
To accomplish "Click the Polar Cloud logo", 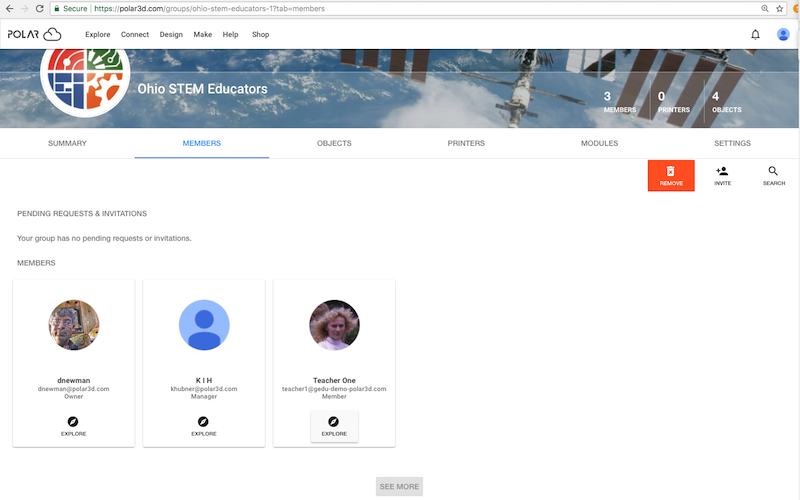I will pyautogui.click(x=34, y=34).
